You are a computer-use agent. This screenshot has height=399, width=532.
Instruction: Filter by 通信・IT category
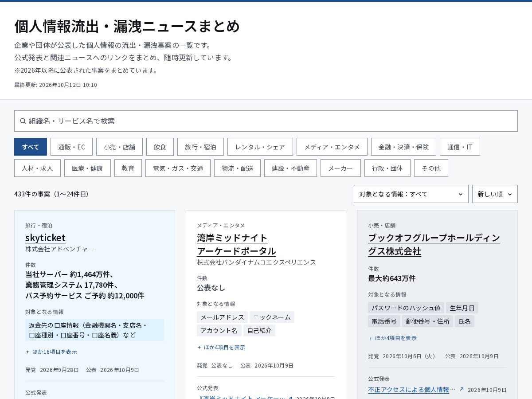[460, 147]
